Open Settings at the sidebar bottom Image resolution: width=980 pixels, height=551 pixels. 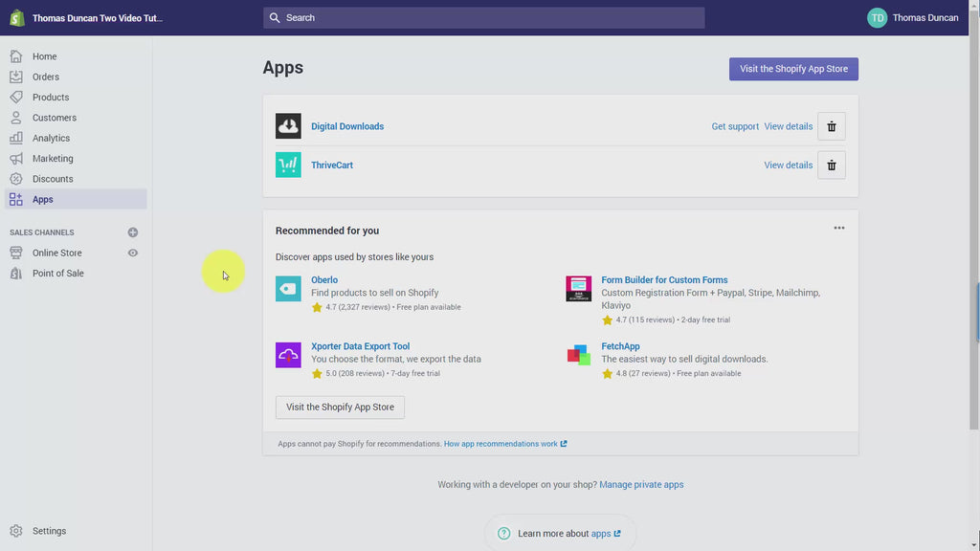tap(50, 531)
